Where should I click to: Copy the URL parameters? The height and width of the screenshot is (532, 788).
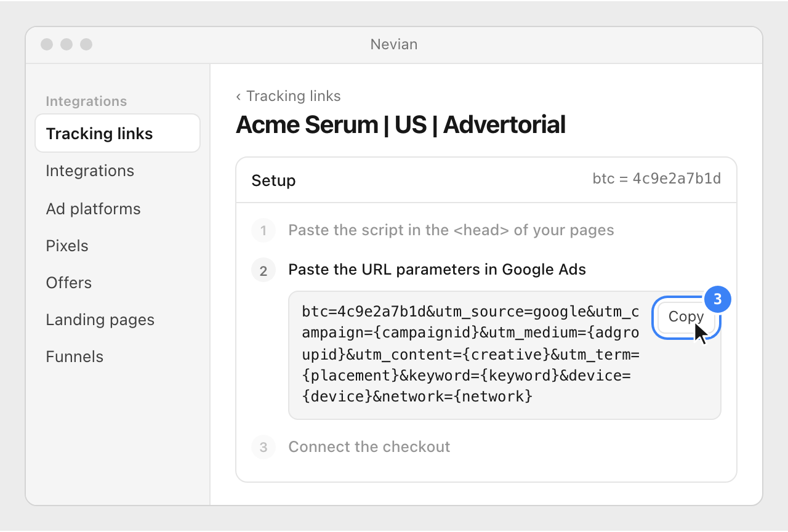click(686, 317)
